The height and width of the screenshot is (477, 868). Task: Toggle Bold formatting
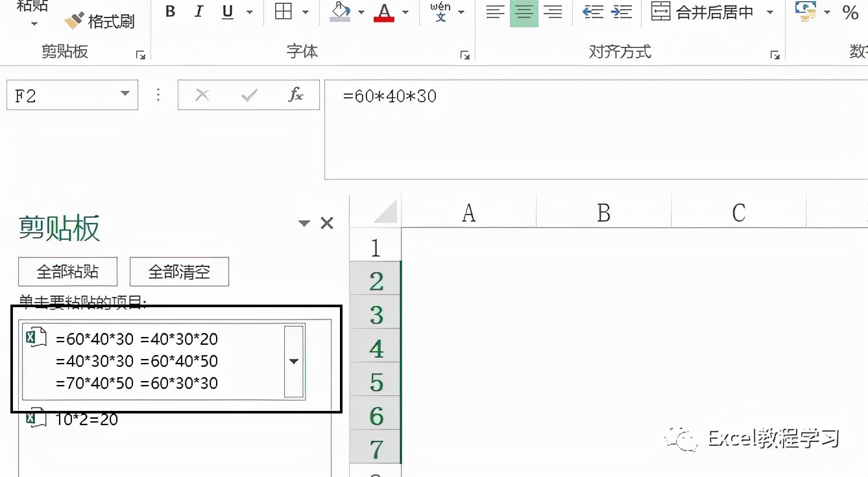coord(171,12)
